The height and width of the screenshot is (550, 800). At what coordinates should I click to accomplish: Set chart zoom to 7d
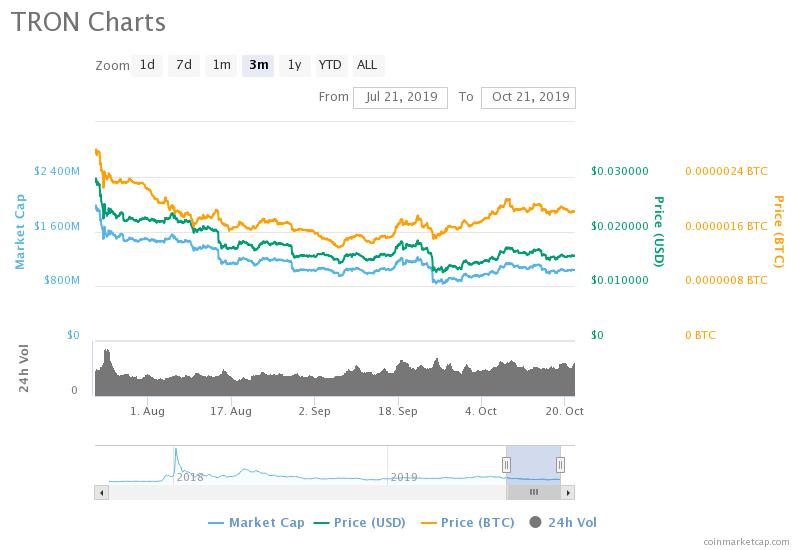184,65
